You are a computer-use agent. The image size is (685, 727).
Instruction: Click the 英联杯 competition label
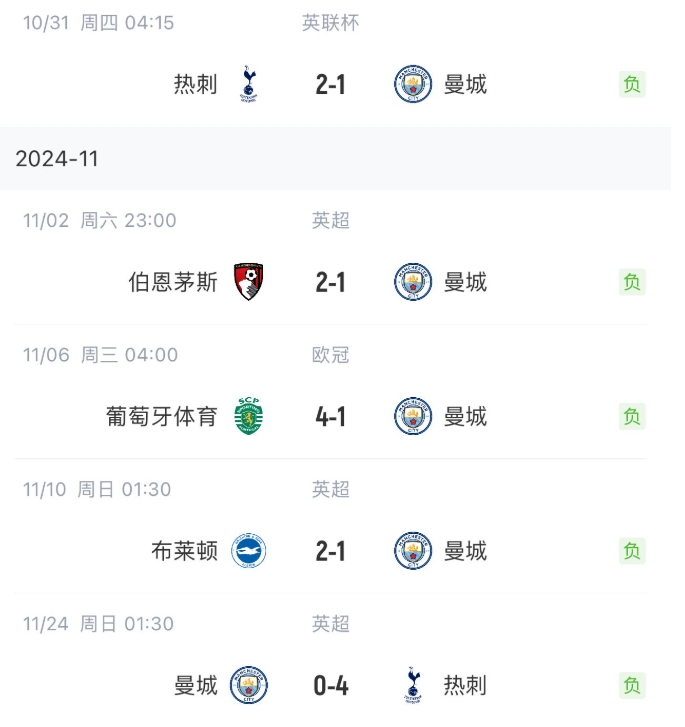point(330,22)
